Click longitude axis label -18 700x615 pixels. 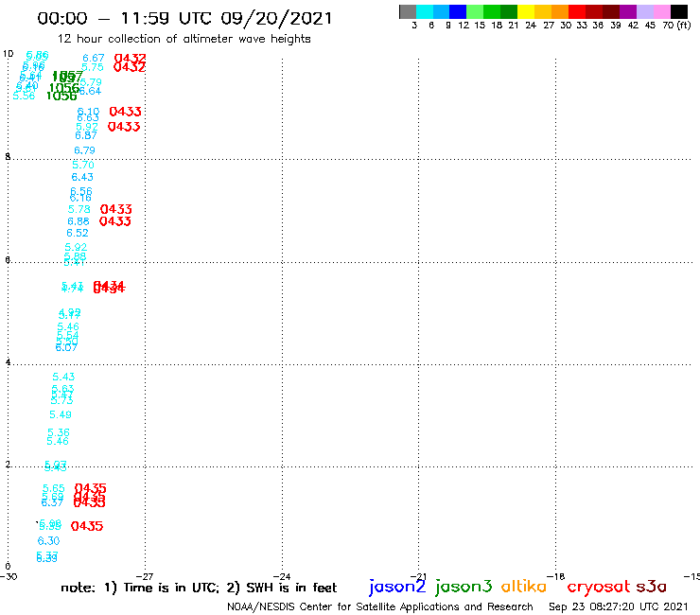coord(556,576)
